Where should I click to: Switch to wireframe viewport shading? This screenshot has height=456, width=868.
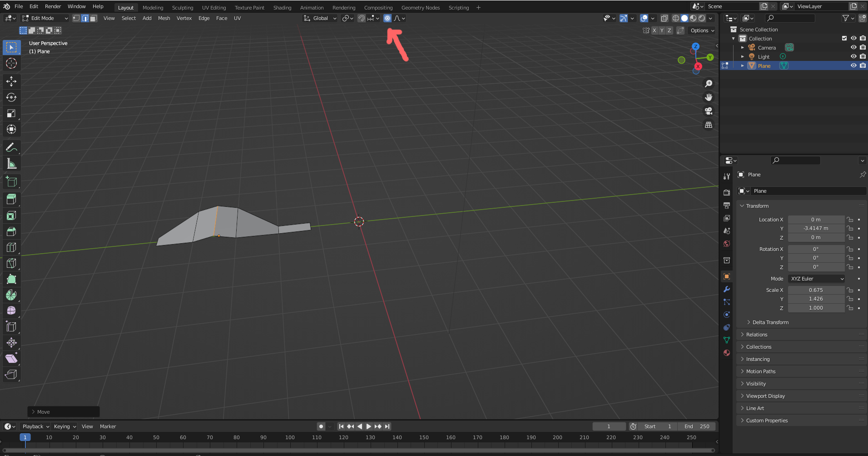[676, 18]
